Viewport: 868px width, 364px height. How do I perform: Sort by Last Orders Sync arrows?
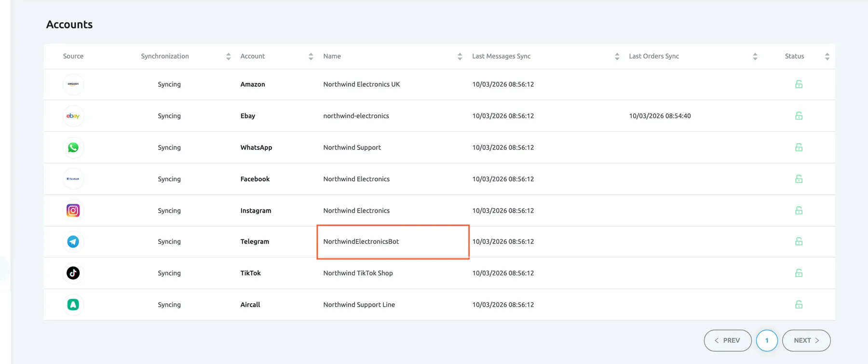[x=755, y=56]
